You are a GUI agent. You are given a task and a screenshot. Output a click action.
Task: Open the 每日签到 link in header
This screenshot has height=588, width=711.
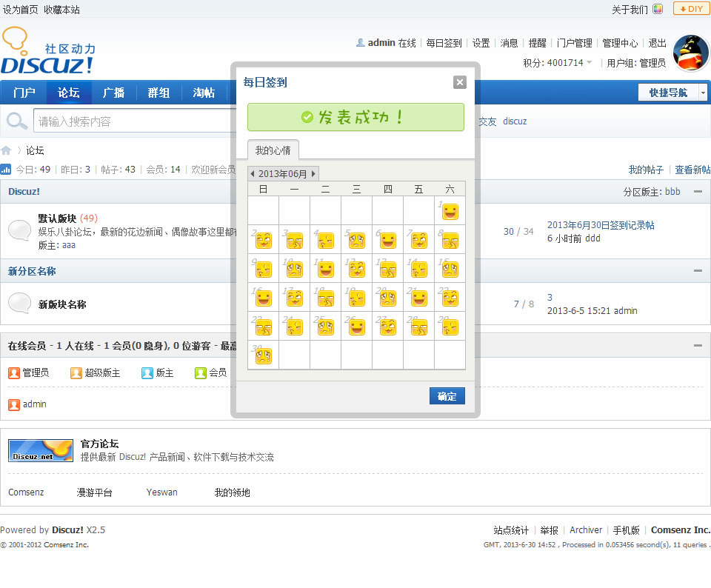444,43
